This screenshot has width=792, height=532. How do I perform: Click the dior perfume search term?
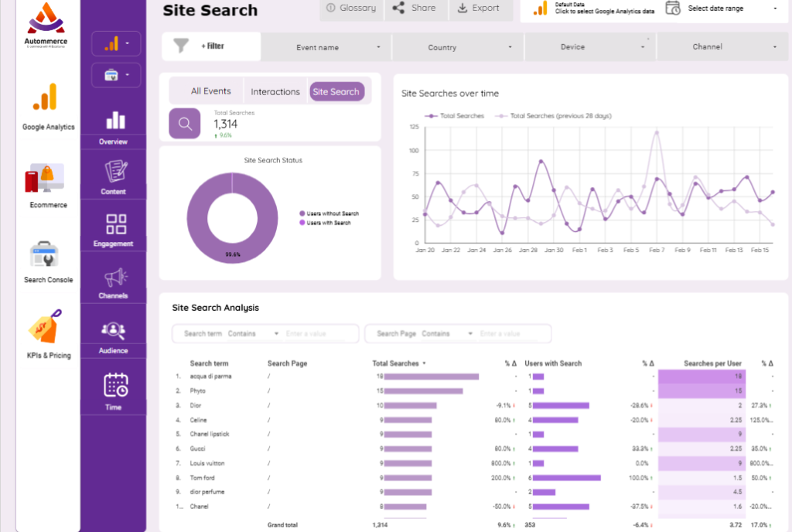tap(207, 492)
